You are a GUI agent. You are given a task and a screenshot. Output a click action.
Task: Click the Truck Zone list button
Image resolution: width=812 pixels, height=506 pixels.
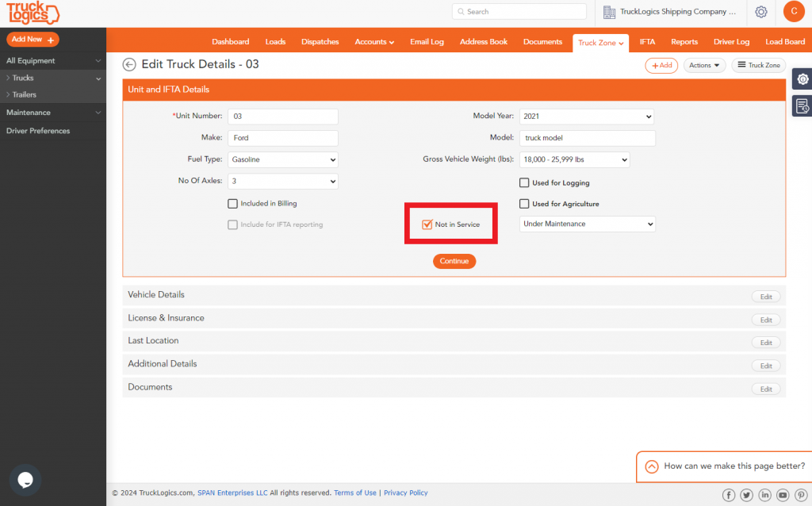pos(759,65)
